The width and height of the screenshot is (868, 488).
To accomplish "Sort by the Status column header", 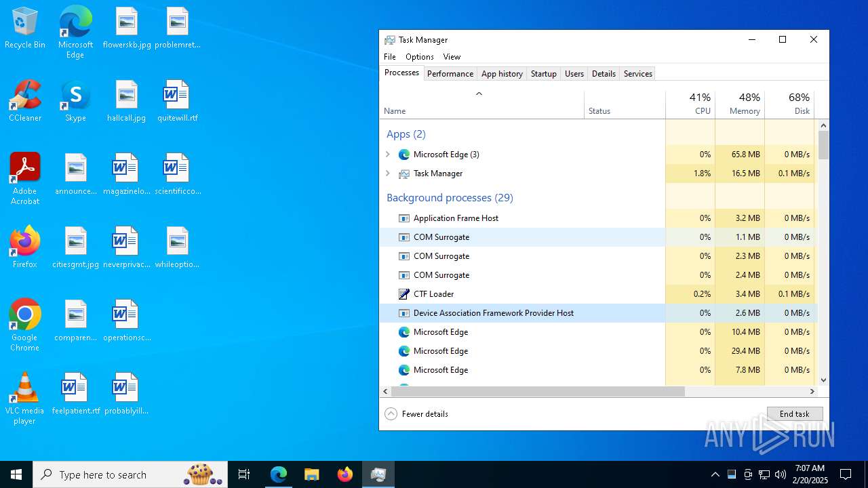I will (625, 104).
